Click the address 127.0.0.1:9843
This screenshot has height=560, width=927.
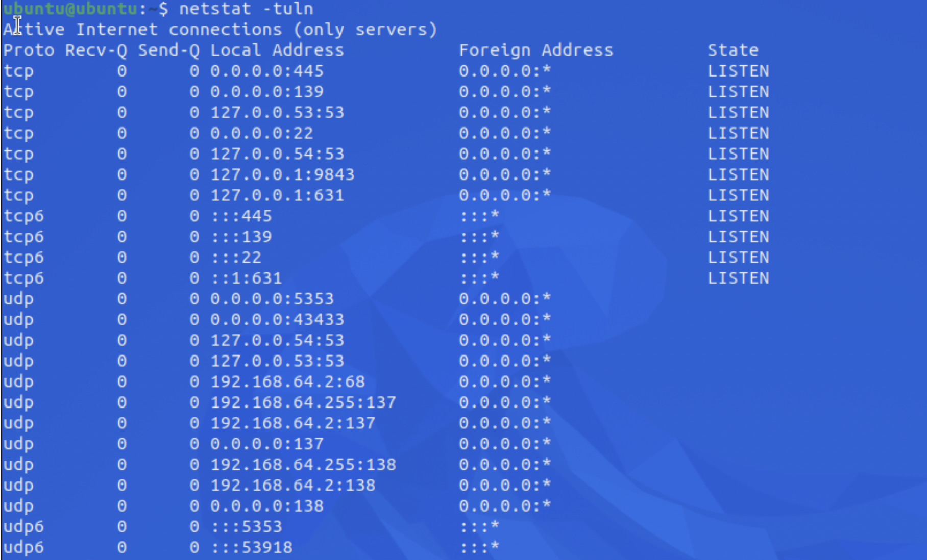click(x=282, y=174)
